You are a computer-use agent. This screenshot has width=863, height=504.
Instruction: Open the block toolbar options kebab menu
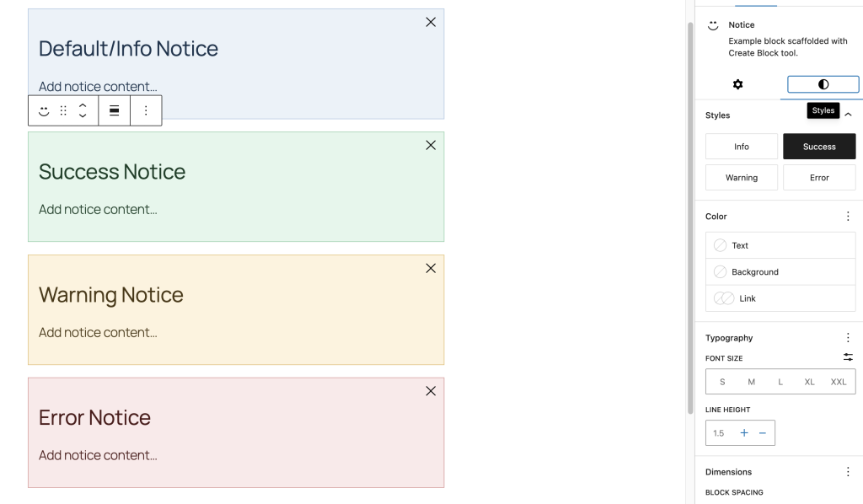click(x=146, y=110)
